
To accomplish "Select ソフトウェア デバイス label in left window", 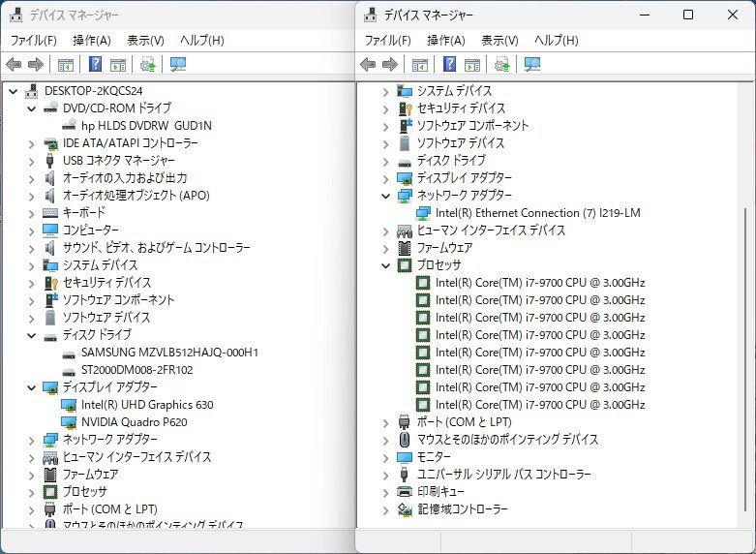I will [x=106, y=318].
